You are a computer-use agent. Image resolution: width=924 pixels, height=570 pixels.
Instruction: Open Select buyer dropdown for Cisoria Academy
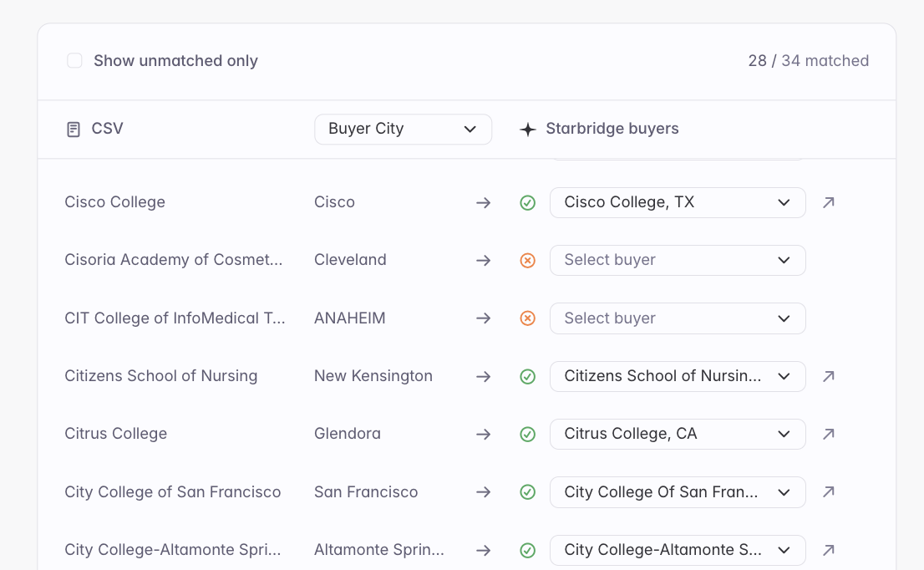click(678, 260)
